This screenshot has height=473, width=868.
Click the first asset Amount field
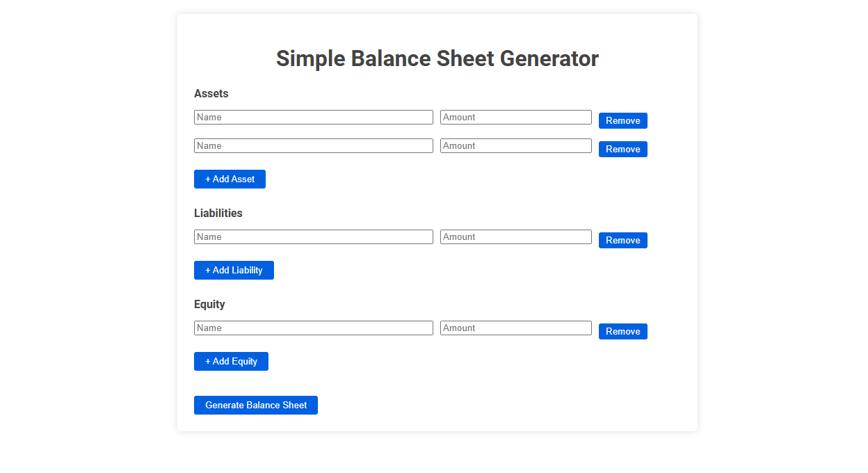515,117
